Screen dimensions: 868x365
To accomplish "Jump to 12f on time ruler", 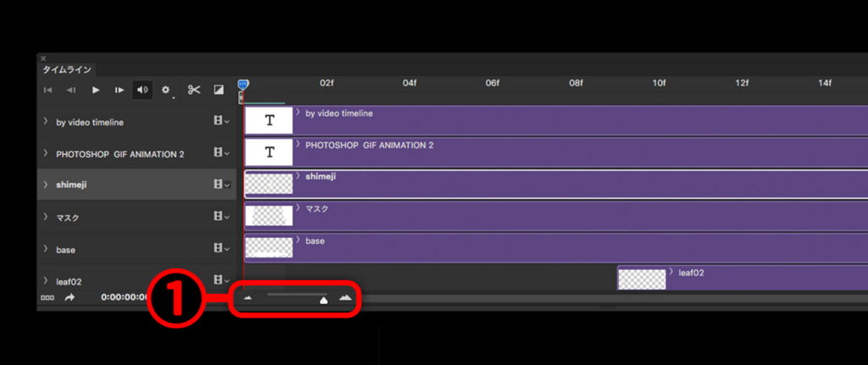I will (x=742, y=83).
